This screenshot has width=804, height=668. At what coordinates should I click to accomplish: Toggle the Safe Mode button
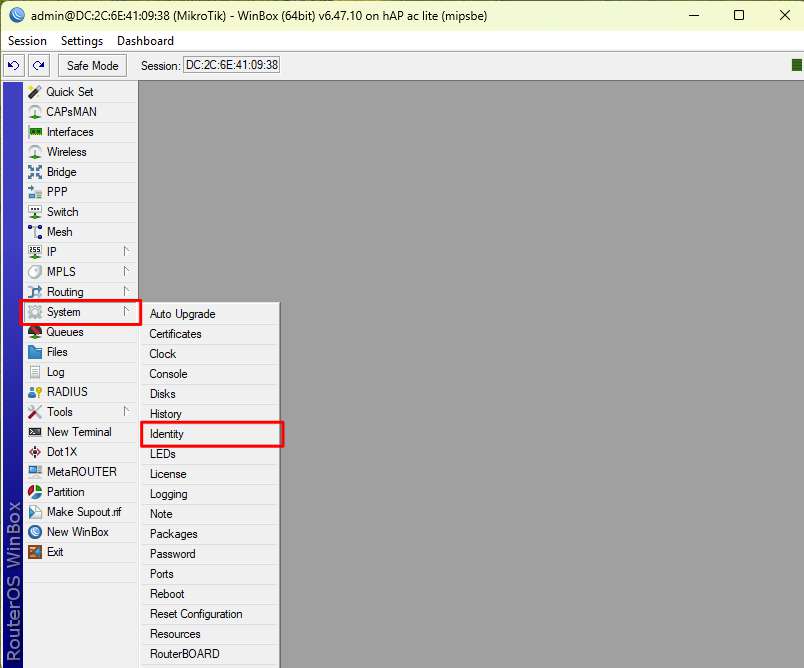[x=92, y=66]
